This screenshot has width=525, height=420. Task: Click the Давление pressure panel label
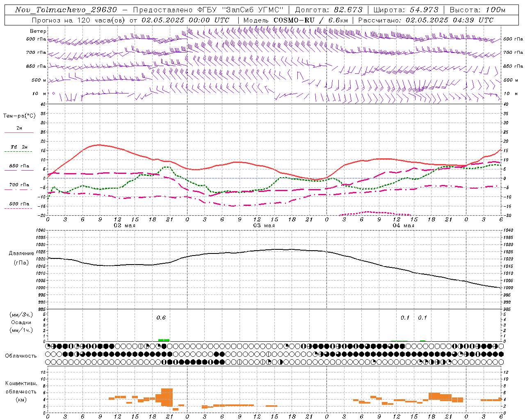coord(21,253)
